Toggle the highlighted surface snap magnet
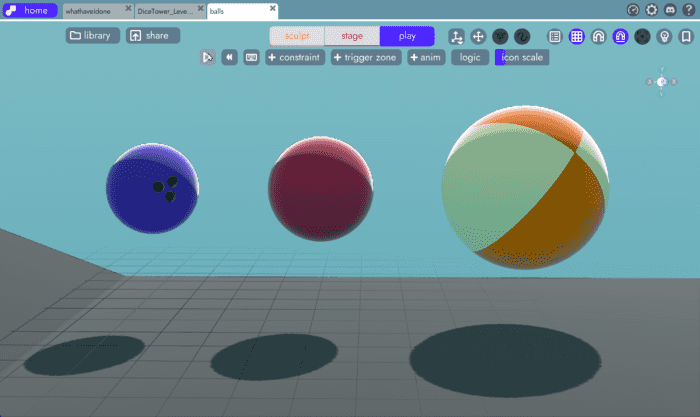Screen dimensions: 700x417 pos(621,37)
